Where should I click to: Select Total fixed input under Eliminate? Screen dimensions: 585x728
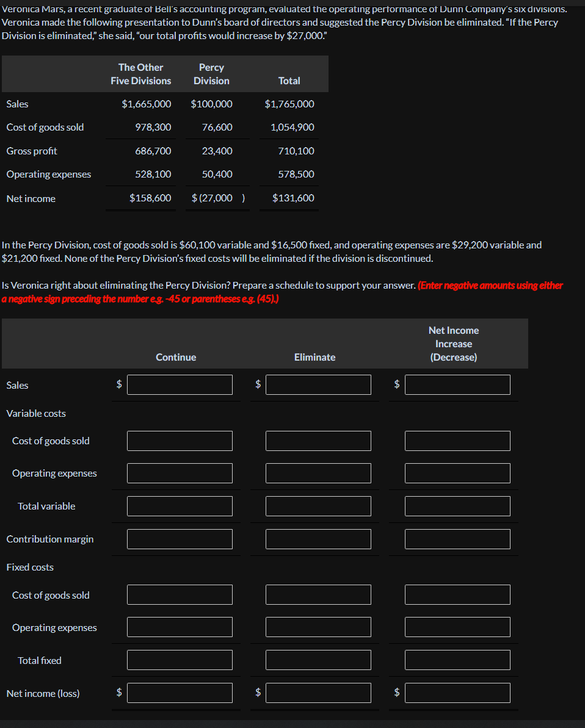318,660
